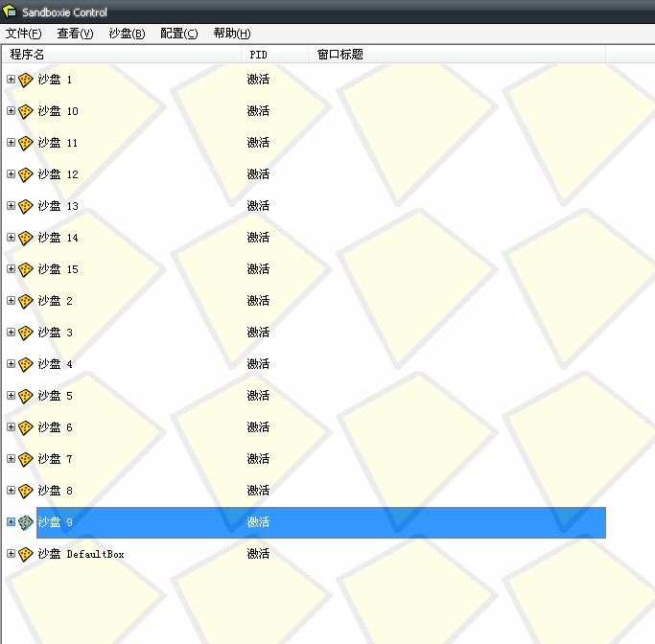Click the sandbox icon for 沙盘 8
Viewport: 655px width, 644px height.
pyautogui.click(x=26, y=491)
